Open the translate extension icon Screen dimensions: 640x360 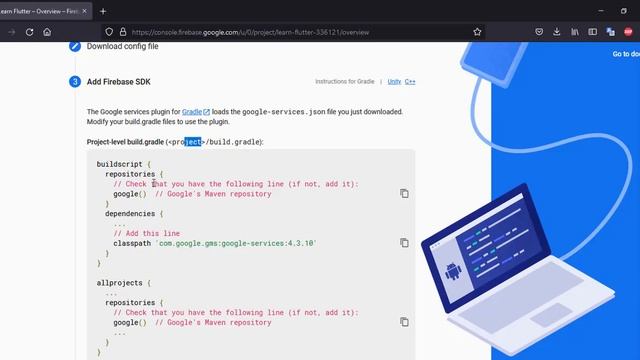pyautogui.click(x=611, y=32)
